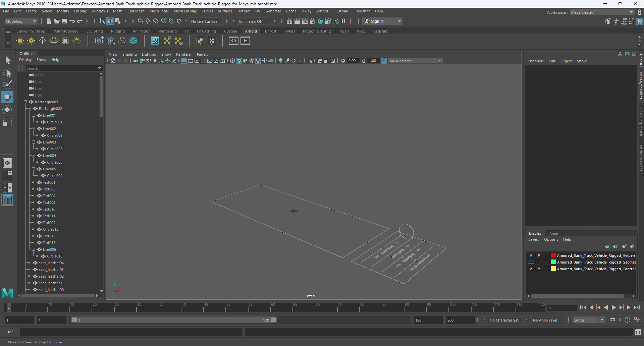Choose the Rotate tool in toolbox

pyautogui.click(x=7, y=110)
